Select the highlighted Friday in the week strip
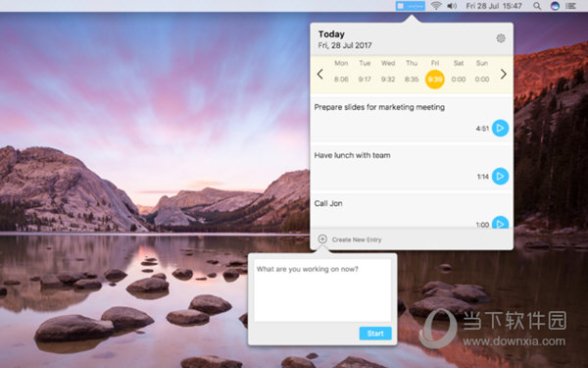 (x=435, y=79)
